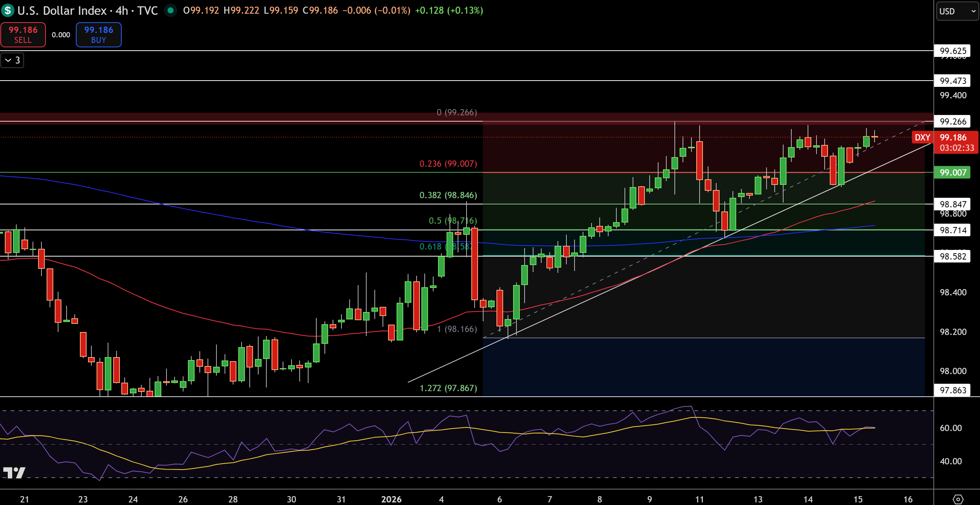This screenshot has height=505, width=980.
Task: Click the Fibonacci 1 (98.166) label
Action: (x=457, y=329)
